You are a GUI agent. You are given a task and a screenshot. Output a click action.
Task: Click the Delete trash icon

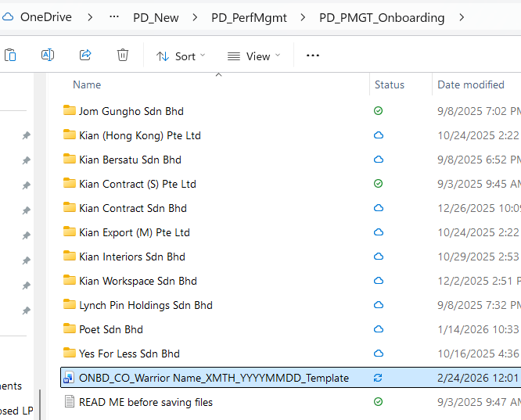pyautogui.click(x=123, y=56)
